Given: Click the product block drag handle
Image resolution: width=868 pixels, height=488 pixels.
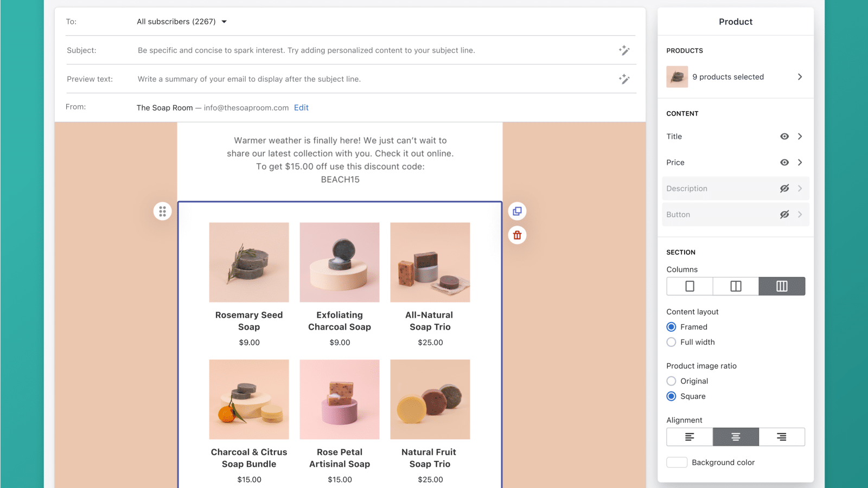Looking at the screenshot, I should coord(162,211).
